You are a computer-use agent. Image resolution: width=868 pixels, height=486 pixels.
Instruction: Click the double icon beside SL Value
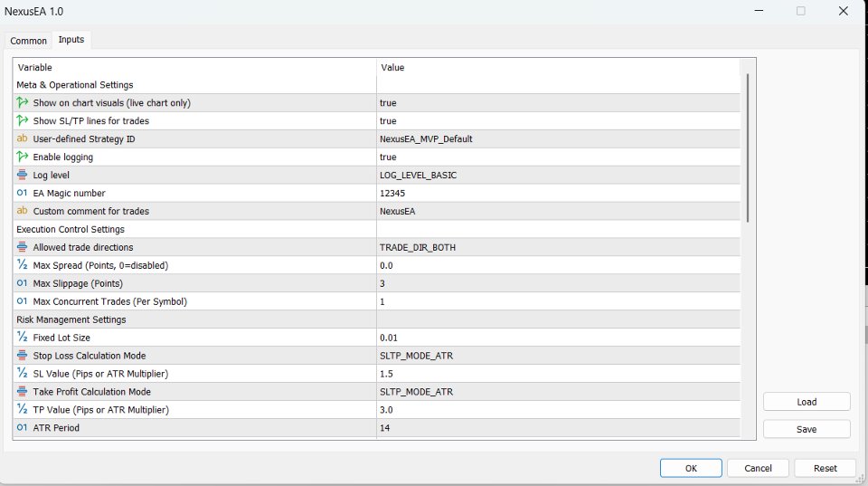click(x=22, y=373)
